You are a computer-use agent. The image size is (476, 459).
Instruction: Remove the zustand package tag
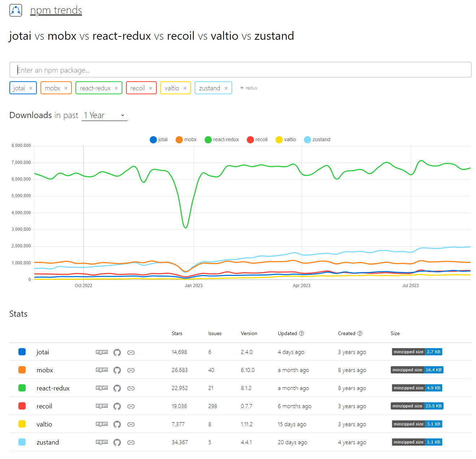pyautogui.click(x=226, y=88)
